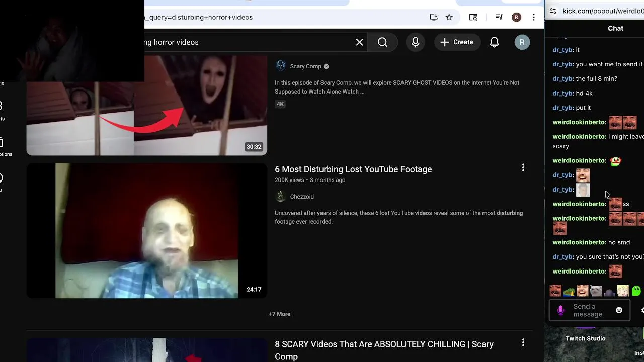This screenshot has height=362, width=644.
Task: Click the '200K views' metadata text
Action: [289, 180]
